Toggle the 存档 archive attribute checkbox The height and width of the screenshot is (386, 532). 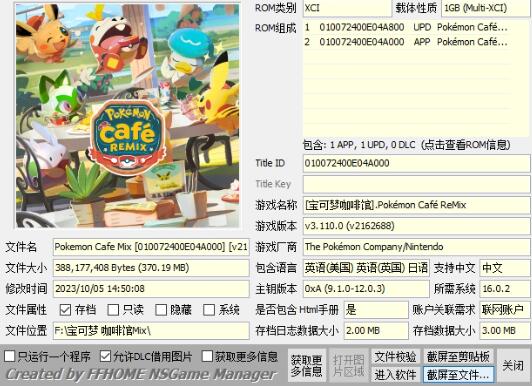point(65,310)
